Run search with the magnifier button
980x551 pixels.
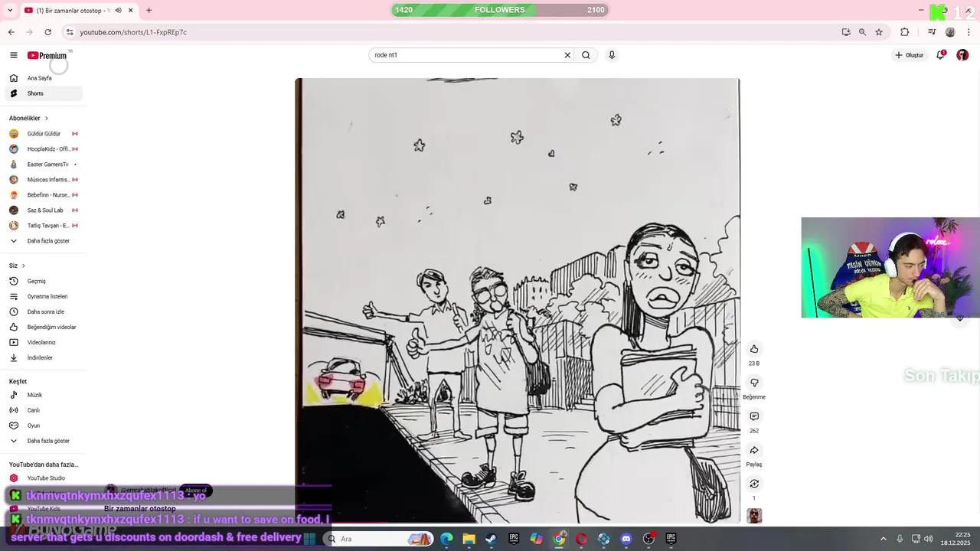[586, 55]
